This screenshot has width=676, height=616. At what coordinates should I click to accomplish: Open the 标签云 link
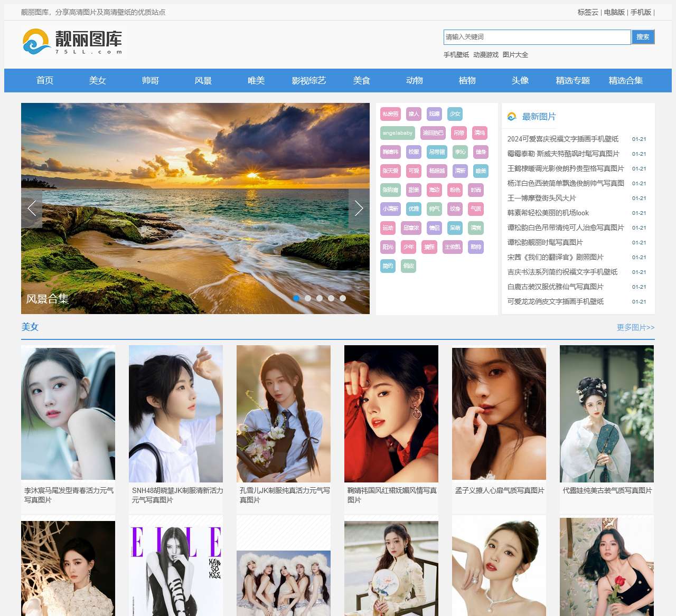[588, 12]
